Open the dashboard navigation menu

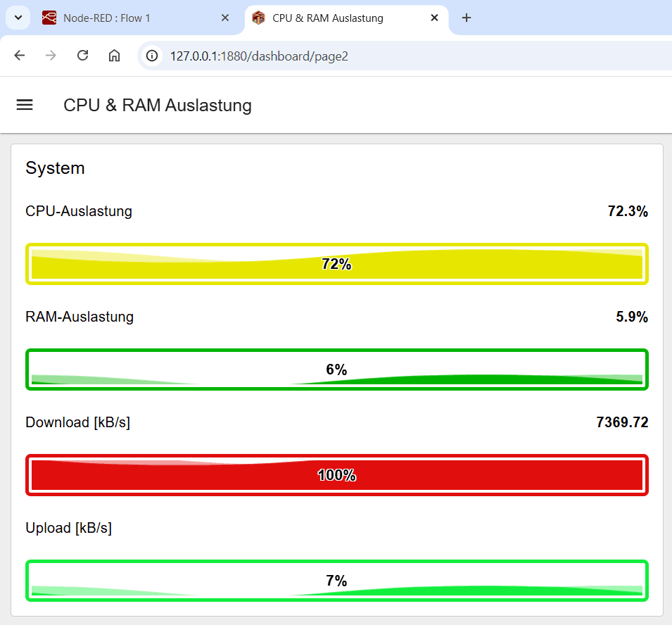click(25, 104)
